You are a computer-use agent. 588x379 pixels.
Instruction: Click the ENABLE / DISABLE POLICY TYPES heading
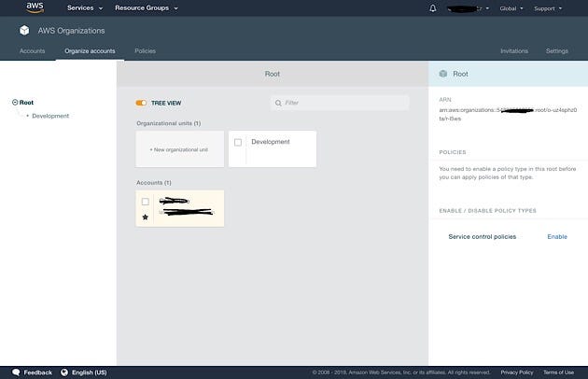[x=487, y=211]
